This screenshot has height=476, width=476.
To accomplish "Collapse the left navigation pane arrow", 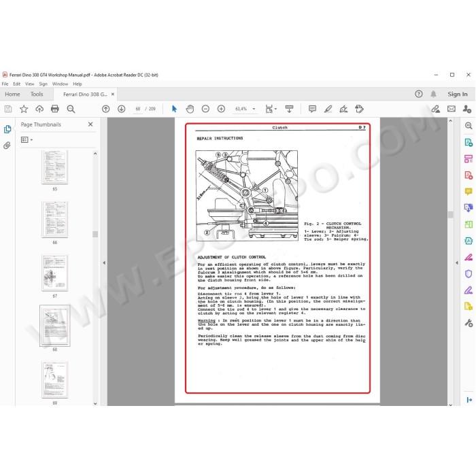I will [104, 263].
